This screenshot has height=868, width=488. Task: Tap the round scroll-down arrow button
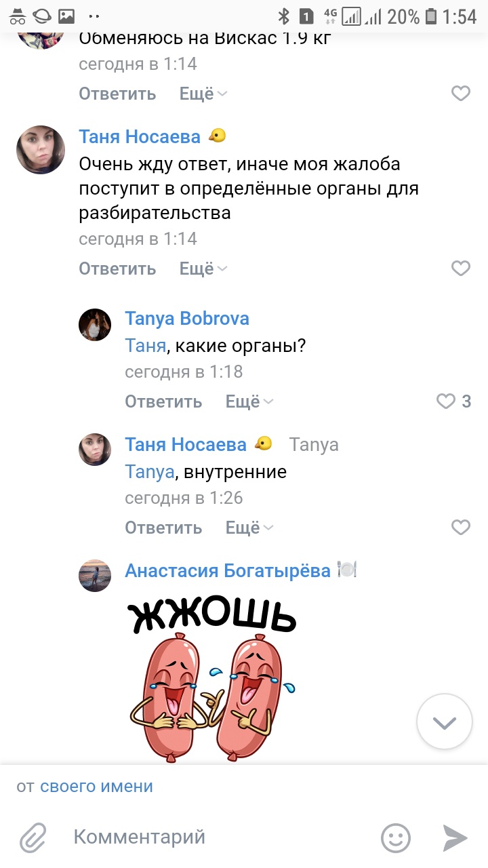pos(445,722)
